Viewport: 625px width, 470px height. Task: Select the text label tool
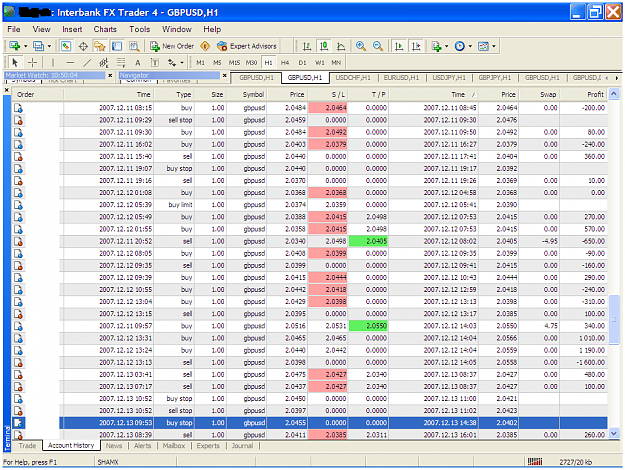pos(155,63)
